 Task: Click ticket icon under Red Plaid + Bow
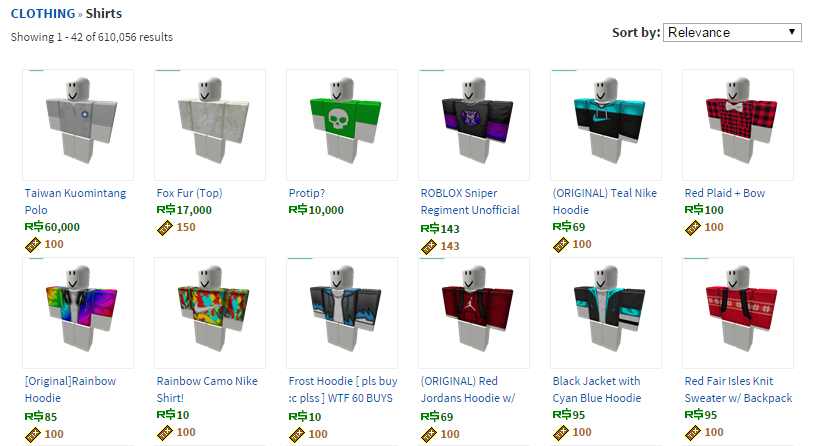[692, 228]
